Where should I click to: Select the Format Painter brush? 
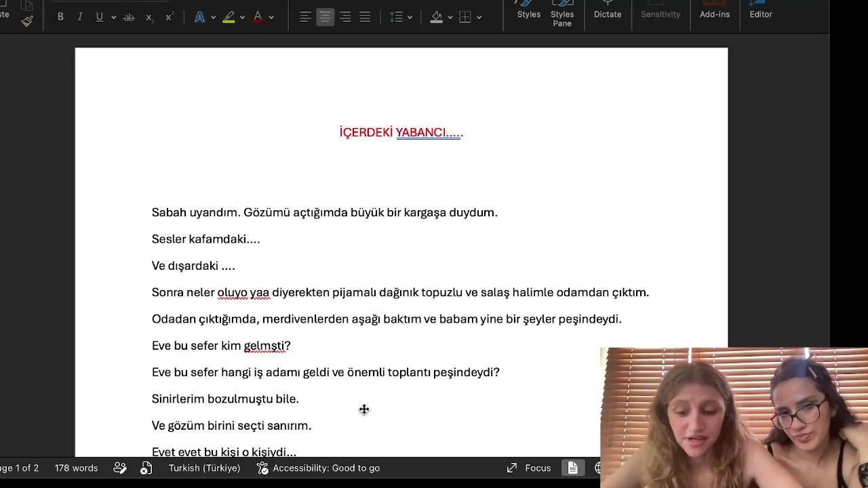27,21
